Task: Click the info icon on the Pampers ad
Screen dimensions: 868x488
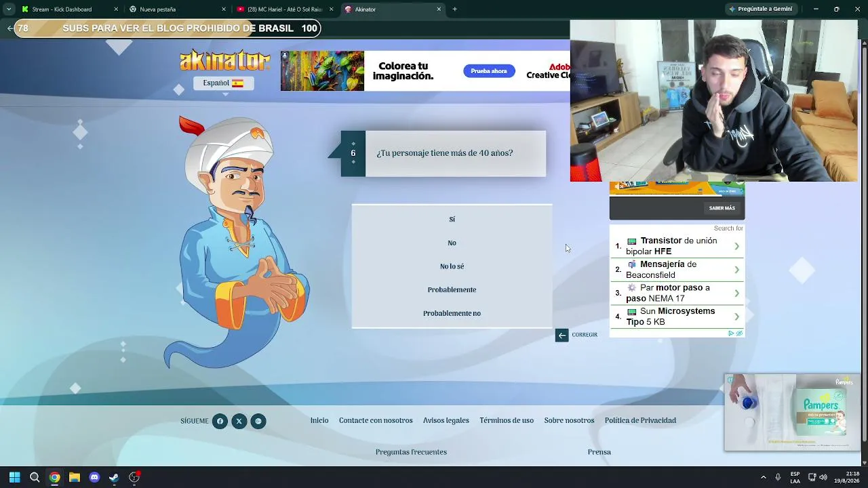Action: tap(730, 380)
